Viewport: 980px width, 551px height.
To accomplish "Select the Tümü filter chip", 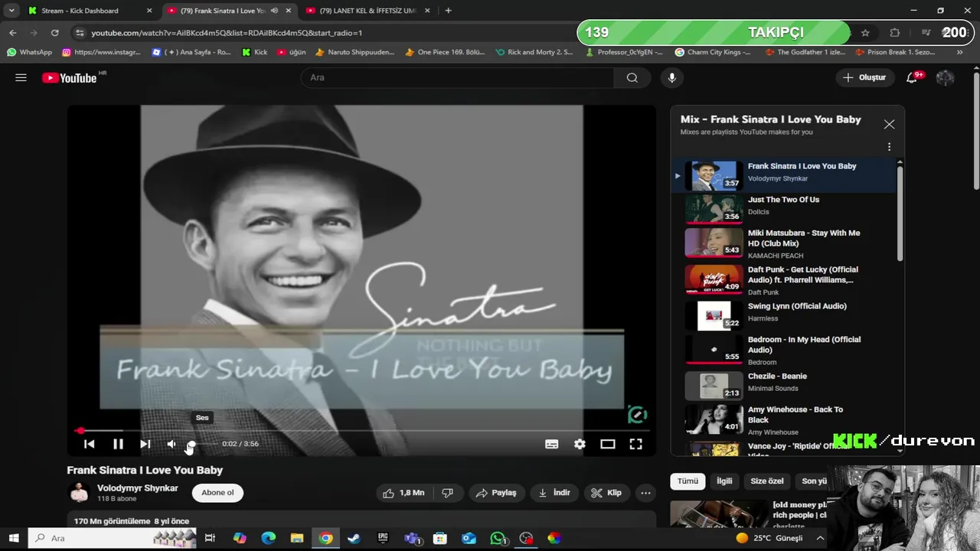I will [x=688, y=481].
